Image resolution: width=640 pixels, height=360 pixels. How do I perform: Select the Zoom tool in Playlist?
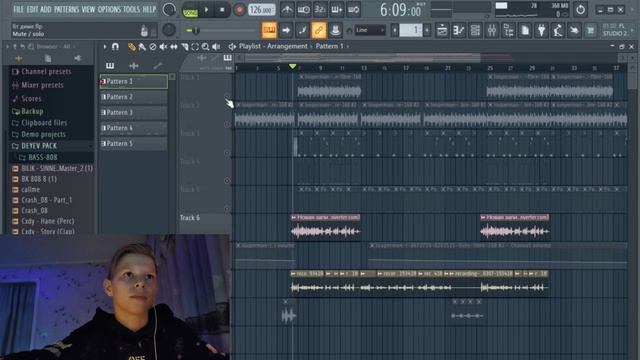[206, 47]
